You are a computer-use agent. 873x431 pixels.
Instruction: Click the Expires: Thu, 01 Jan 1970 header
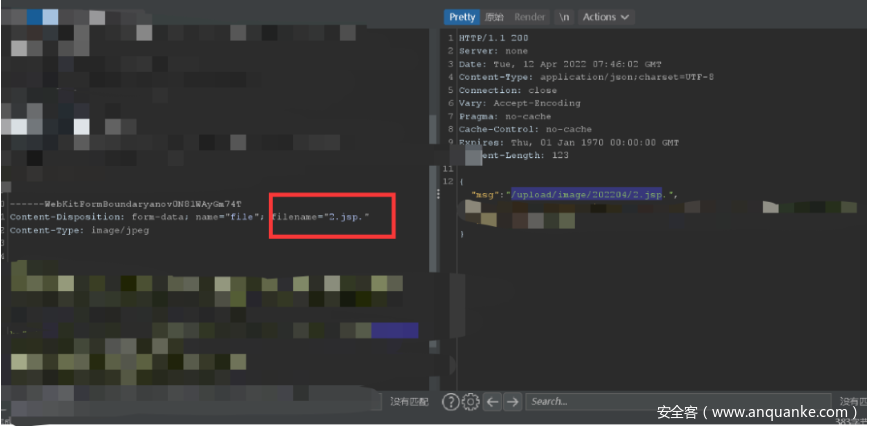pos(569,143)
